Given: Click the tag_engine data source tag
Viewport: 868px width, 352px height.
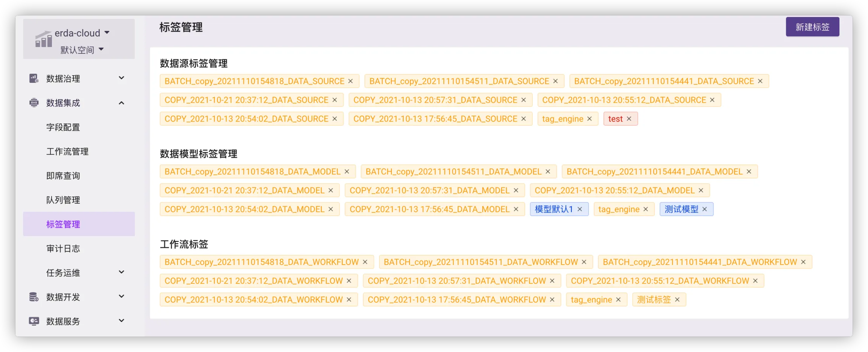Looking at the screenshot, I should tap(562, 119).
